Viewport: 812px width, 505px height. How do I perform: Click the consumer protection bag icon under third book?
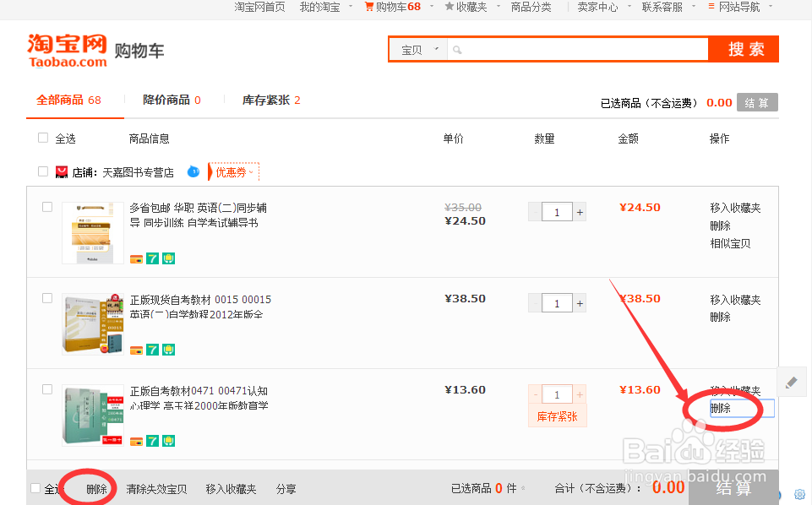coord(168,440)
